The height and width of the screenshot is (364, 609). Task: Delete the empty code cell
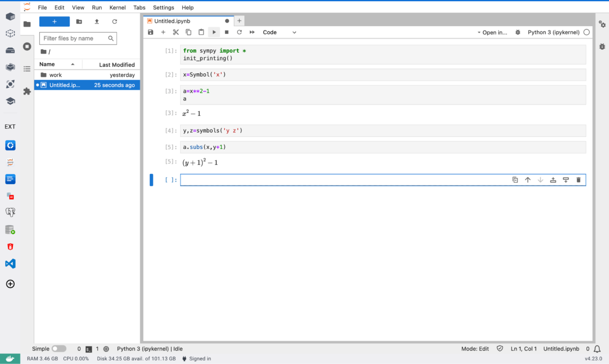click(578, 179)
